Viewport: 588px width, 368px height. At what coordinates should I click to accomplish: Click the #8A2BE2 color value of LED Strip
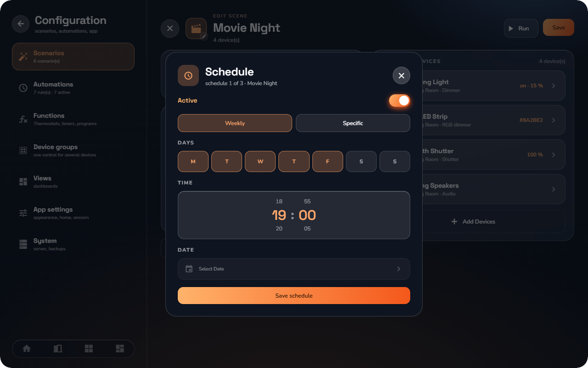[531, 120]
